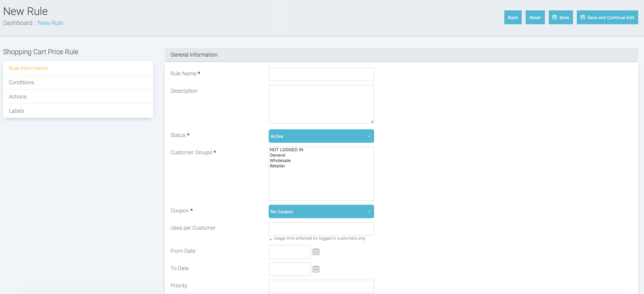
Task: Click the Save button with the disk icon
Action: click(x=560, y=17)
